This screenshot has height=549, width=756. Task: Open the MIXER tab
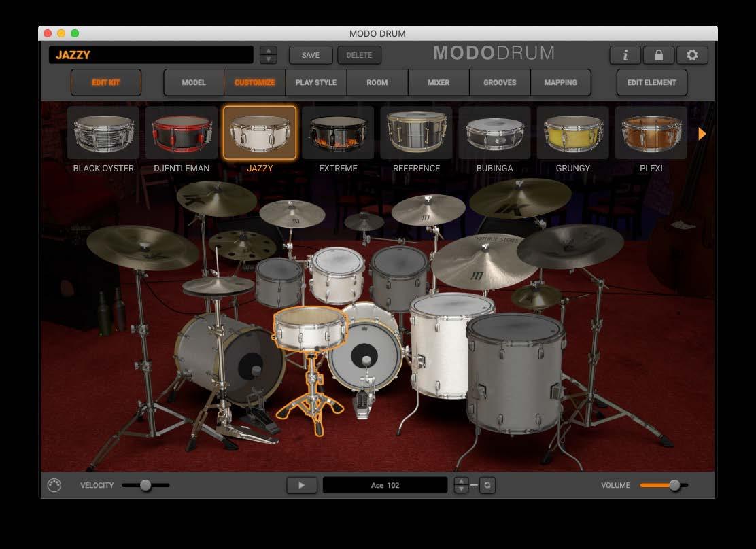pyautogui.click(x=439, y=82)
